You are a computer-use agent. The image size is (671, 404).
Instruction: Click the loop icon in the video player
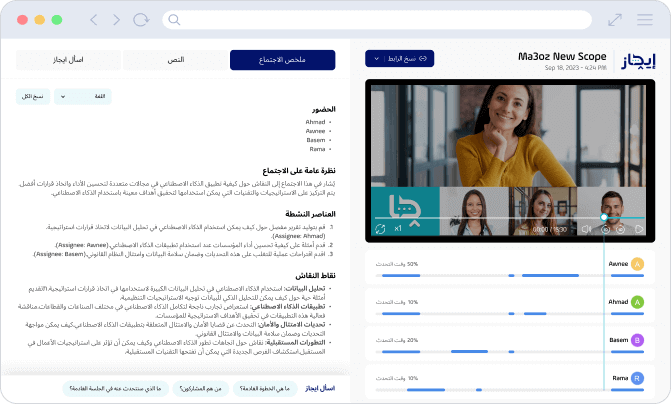(380, 228)
